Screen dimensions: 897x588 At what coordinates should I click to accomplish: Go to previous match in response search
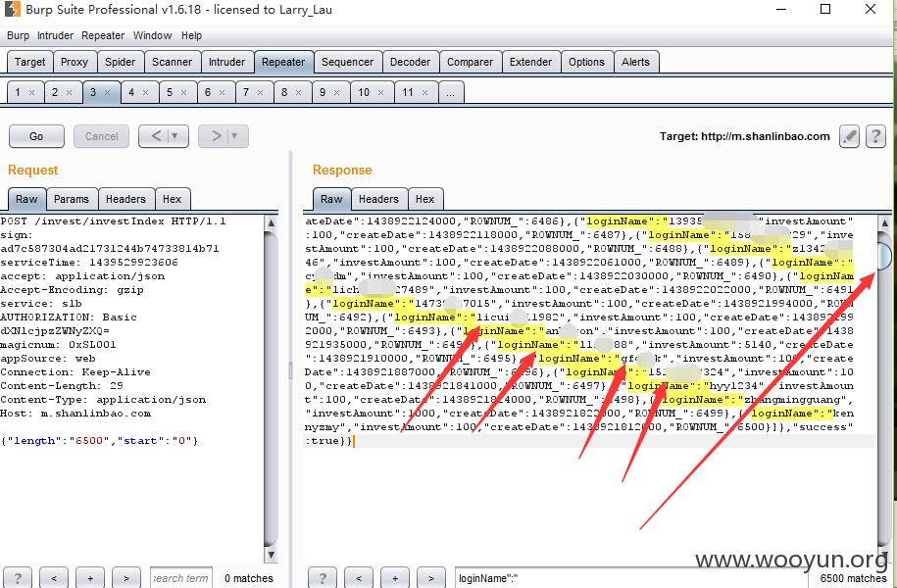359,577
